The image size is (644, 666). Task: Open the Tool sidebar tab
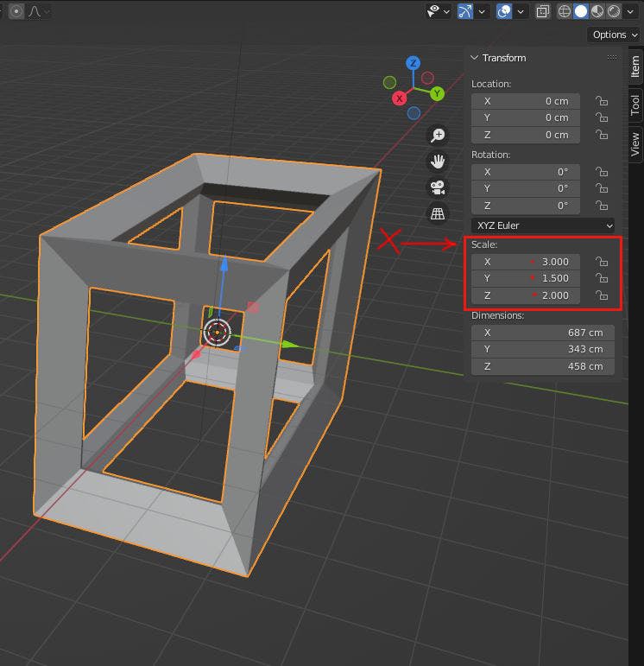tap(635, 105)
